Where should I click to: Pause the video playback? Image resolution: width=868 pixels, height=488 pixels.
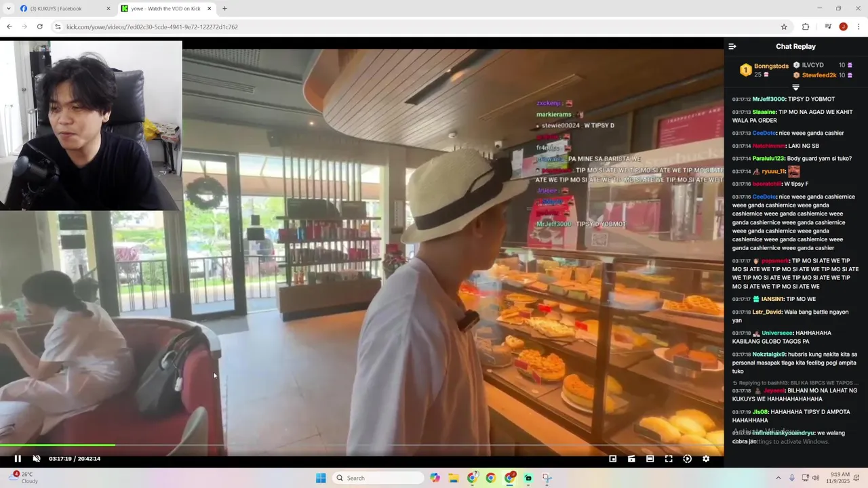[x=18, y=459]
